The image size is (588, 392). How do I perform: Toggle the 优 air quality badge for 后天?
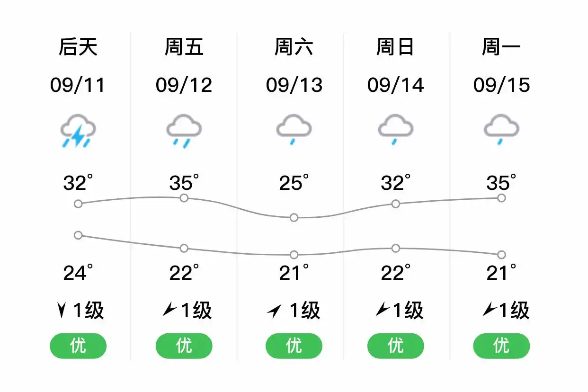[78, 346]
